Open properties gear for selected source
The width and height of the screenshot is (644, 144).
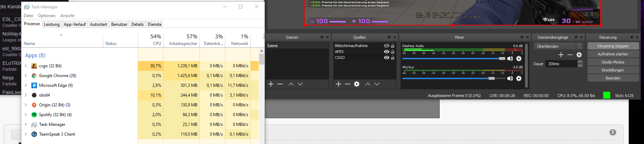point(356,84)
